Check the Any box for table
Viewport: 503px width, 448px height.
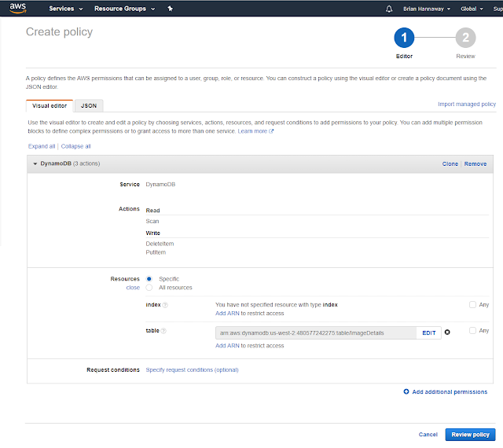(472, 330)
